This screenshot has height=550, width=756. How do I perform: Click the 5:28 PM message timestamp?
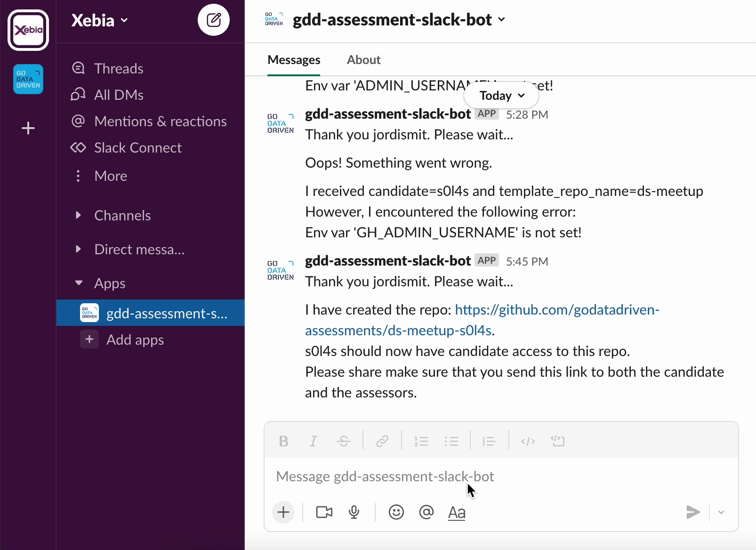pyautogui.click(x=527, y=115)
